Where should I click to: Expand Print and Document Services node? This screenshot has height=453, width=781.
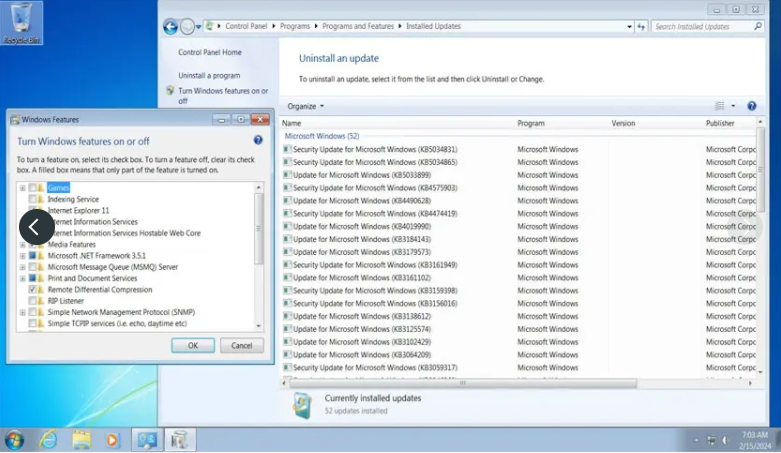pyautogui.click(x=22, y=278)
